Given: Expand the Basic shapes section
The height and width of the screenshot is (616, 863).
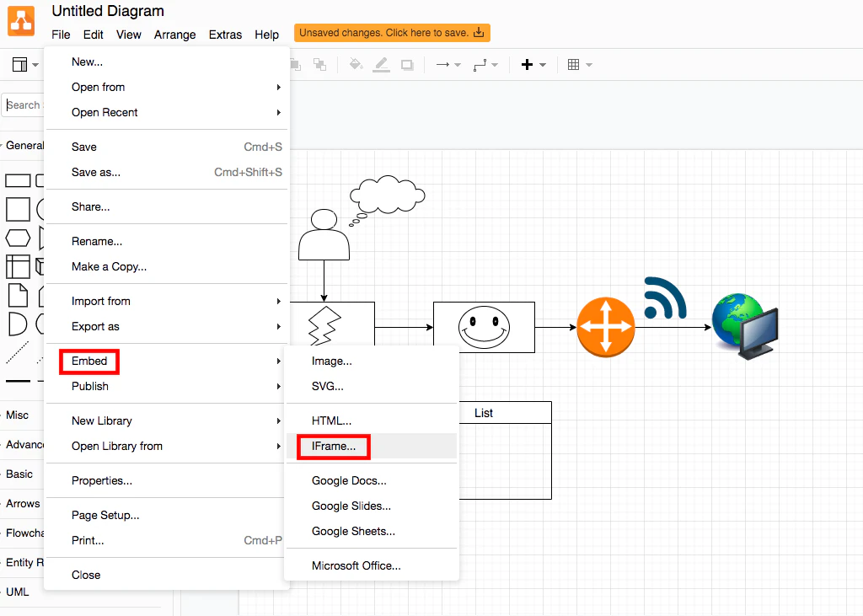Looking at the screenshot, I should point(19,474).
